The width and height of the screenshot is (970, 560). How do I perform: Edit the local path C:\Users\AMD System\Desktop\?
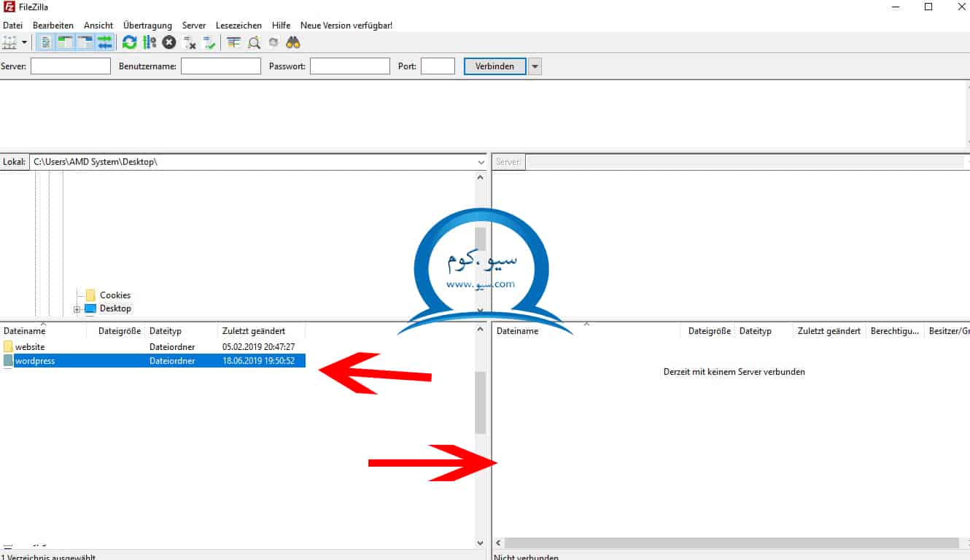coord(252,162)
